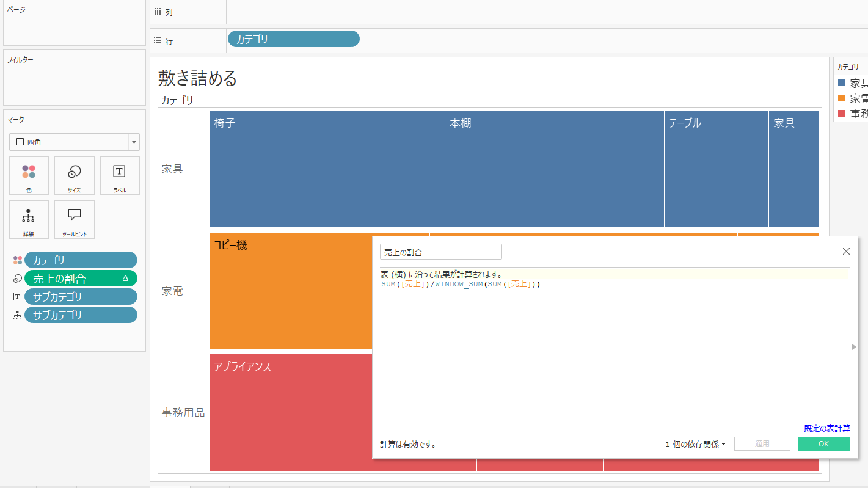Select the カテゴリ pill in Marks card

click(81, 260)
